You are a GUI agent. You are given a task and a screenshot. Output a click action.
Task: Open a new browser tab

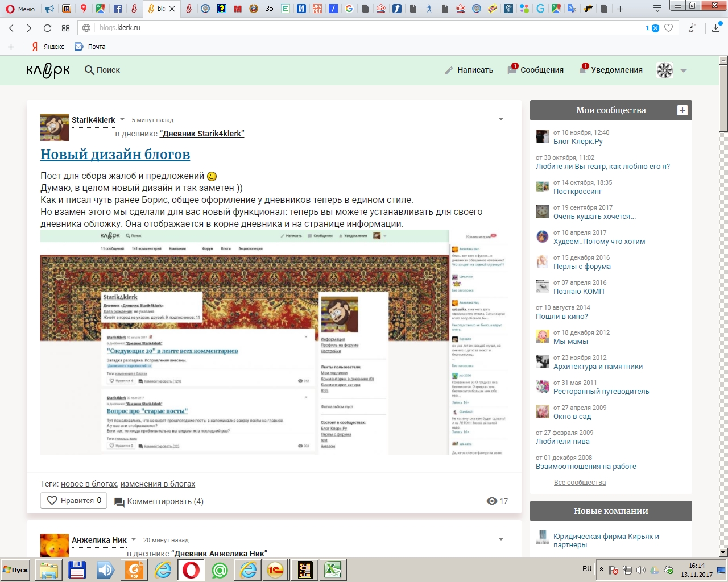tap(620, 9)
